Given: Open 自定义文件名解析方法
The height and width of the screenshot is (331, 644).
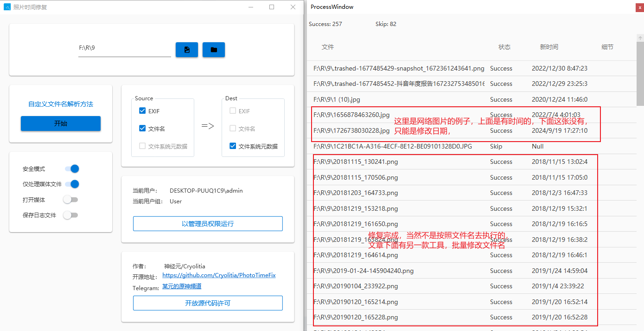Looking at the screenshot, I should coord(61,104).
